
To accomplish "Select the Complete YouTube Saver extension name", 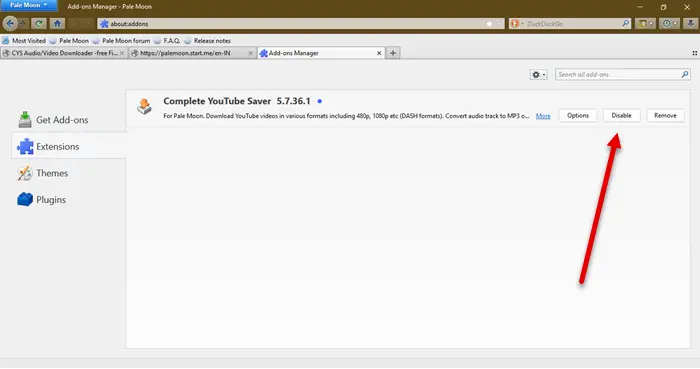I will (x=217, y=101).
